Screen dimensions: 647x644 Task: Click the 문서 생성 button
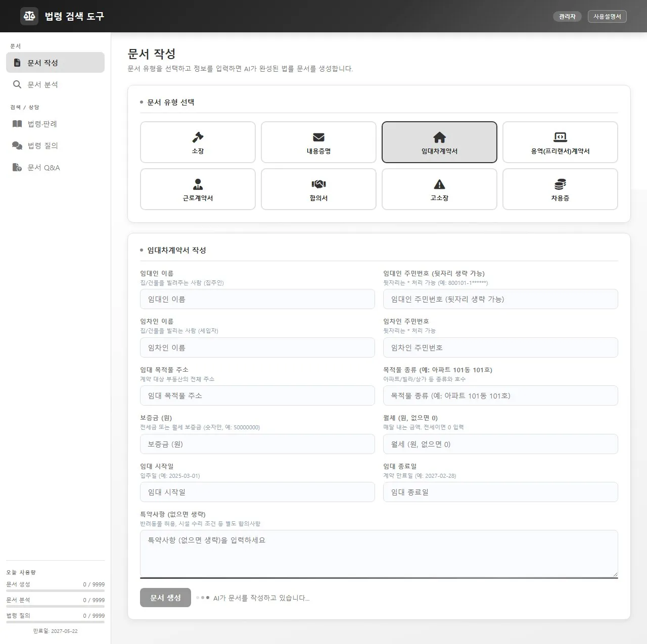click(165, 598)
